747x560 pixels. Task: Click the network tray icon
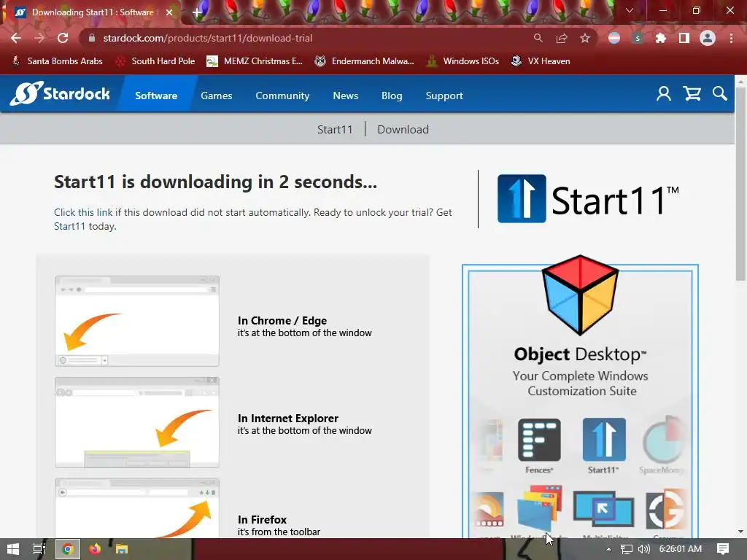point(627,549)
